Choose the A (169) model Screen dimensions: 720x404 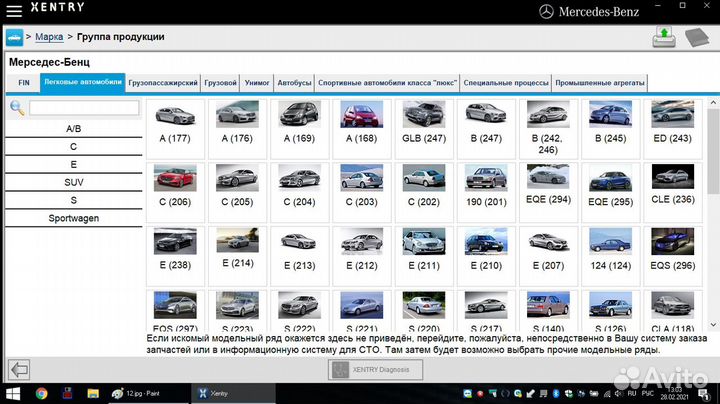pyautogui.click(x=299, y=129)
